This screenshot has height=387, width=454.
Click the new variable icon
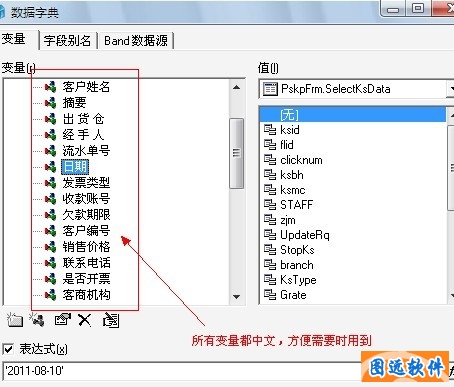point(37,320)
